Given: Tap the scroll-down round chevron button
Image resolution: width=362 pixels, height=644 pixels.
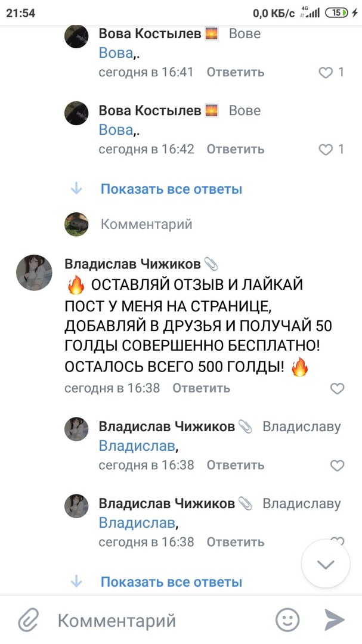Looking at the screenshot, I should 326,564.
